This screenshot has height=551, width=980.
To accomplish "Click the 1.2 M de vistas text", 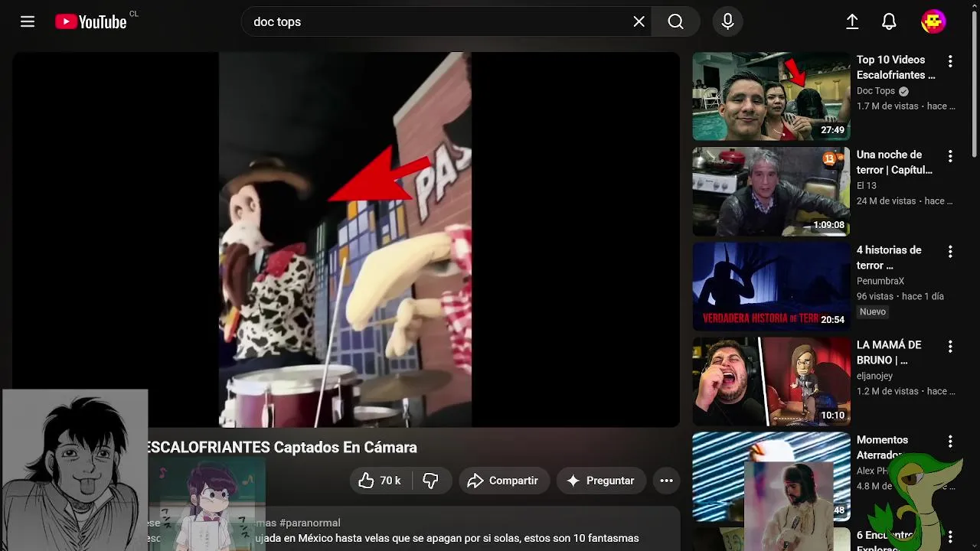I will tap(887, 391).
